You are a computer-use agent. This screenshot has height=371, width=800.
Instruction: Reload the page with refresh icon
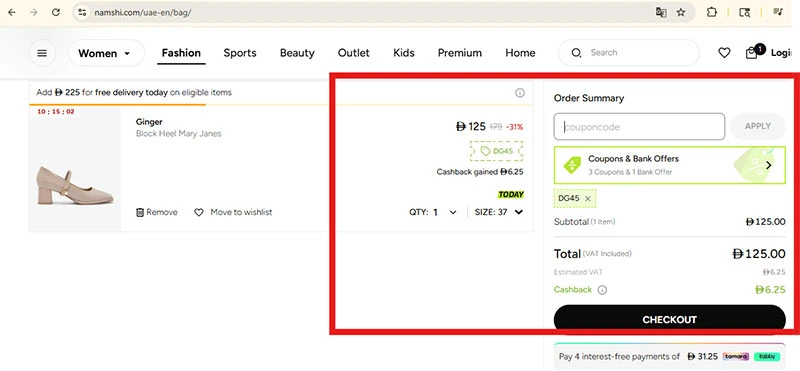tap(56, 12)
